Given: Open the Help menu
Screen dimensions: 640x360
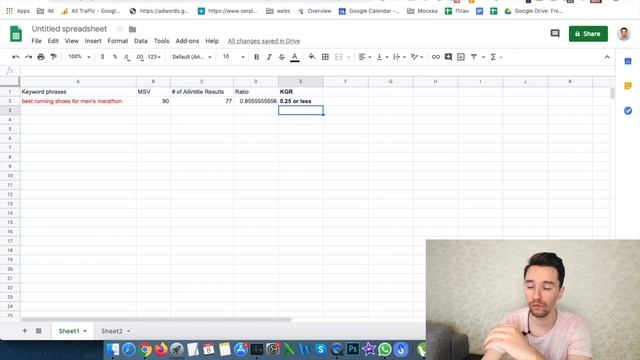Looking at the screenshot, I should pyautogui.click(x=211, y=41).
